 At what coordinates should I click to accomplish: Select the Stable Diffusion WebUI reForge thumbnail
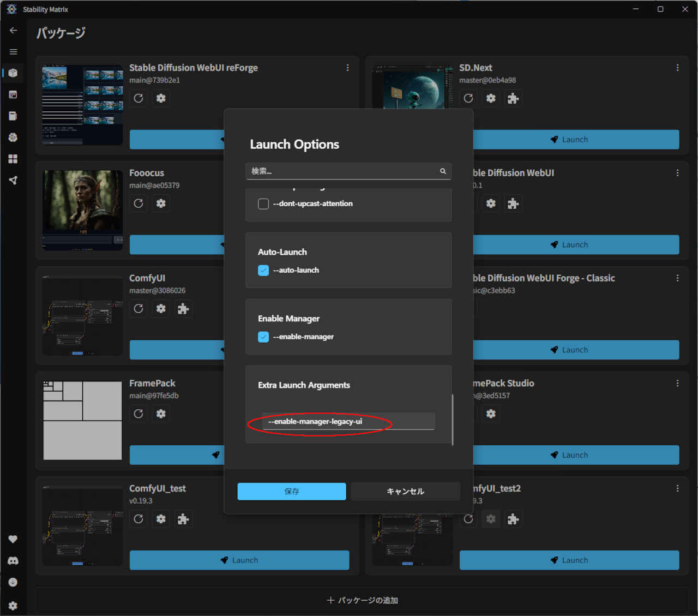click(x=82, y=105)
